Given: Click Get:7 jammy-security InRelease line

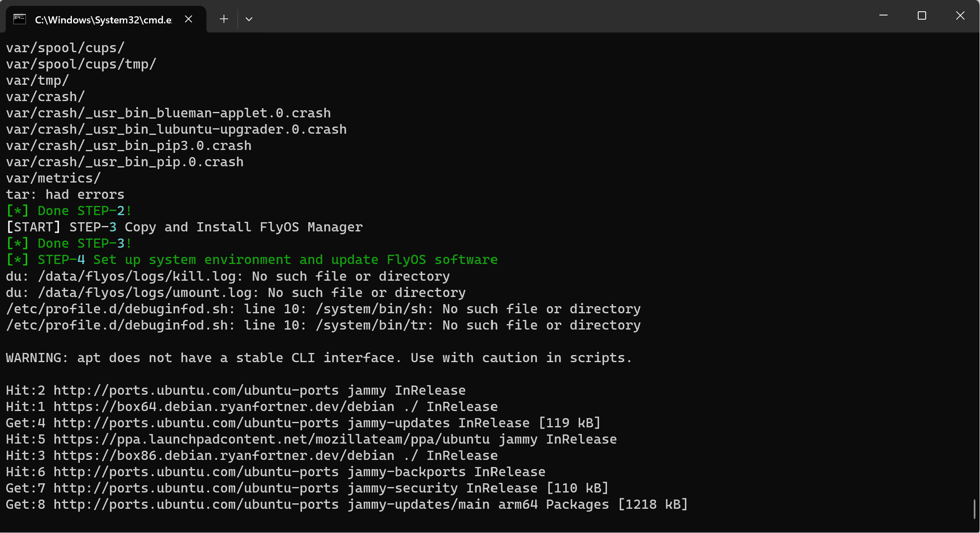Looking at the screenshot, I should [307, 488].
